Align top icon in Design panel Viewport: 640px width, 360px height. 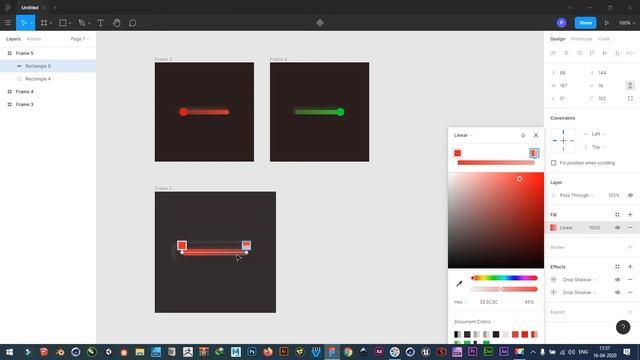592,53
